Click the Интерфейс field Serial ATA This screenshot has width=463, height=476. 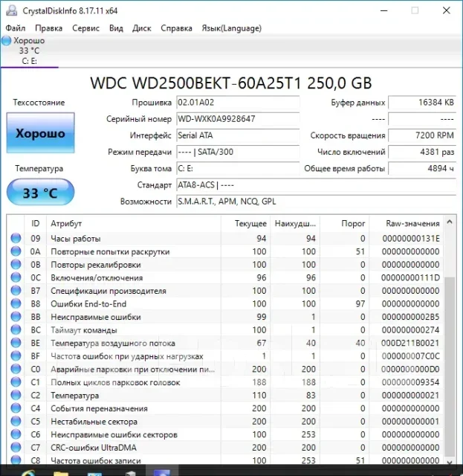[238, 135]
